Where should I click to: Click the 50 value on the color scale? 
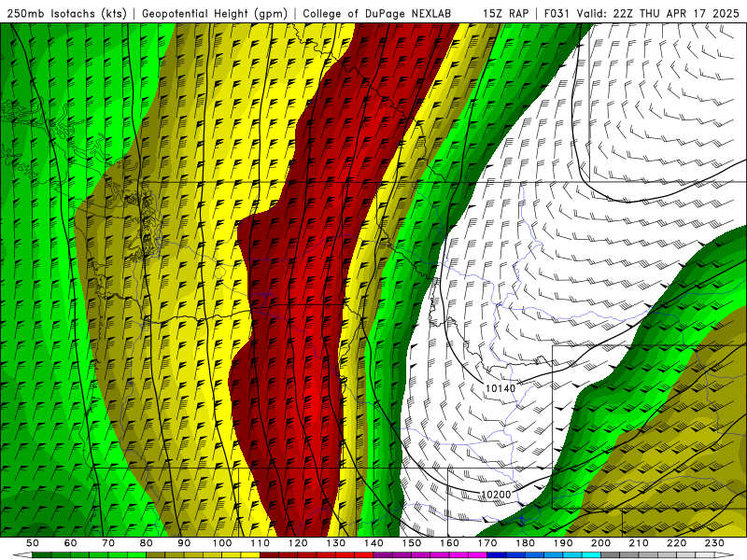coord(33,543)
